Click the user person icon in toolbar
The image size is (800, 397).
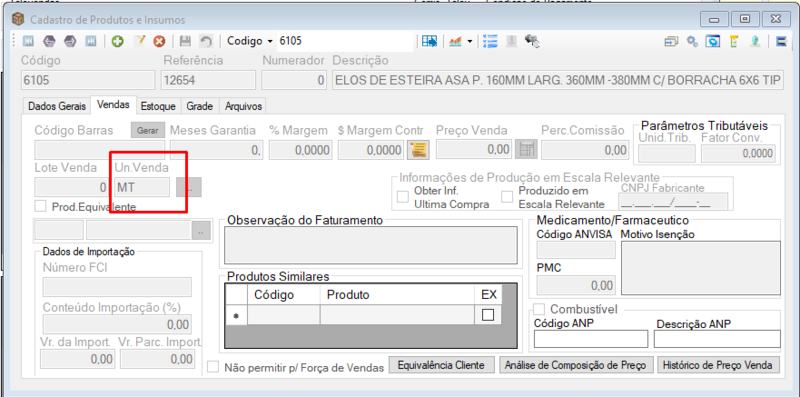755,41
